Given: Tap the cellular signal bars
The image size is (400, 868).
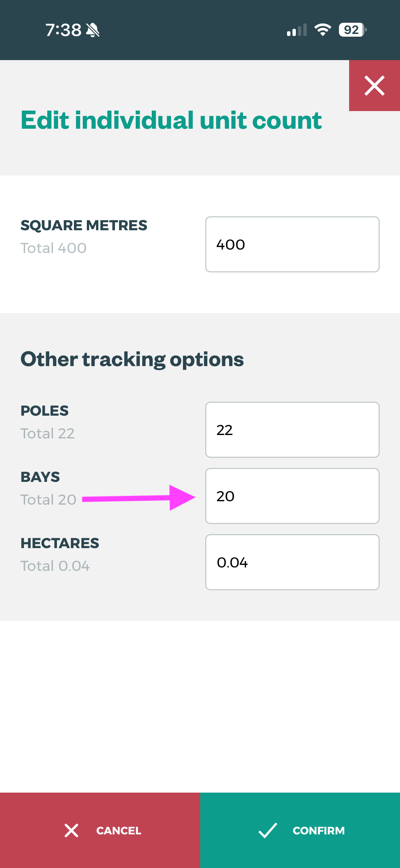Looking at the screenshot, I should pyautogui.click(x=297, y=30).
